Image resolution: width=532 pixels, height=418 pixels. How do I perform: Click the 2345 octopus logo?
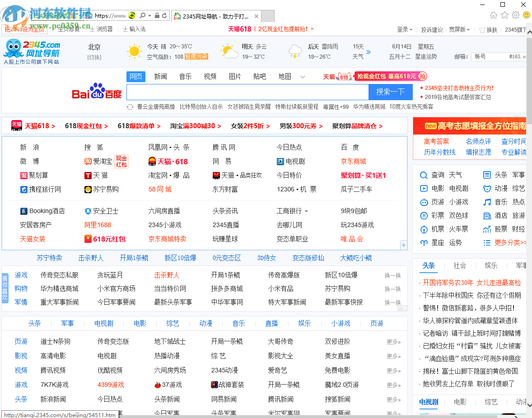(x=13, y=48)
